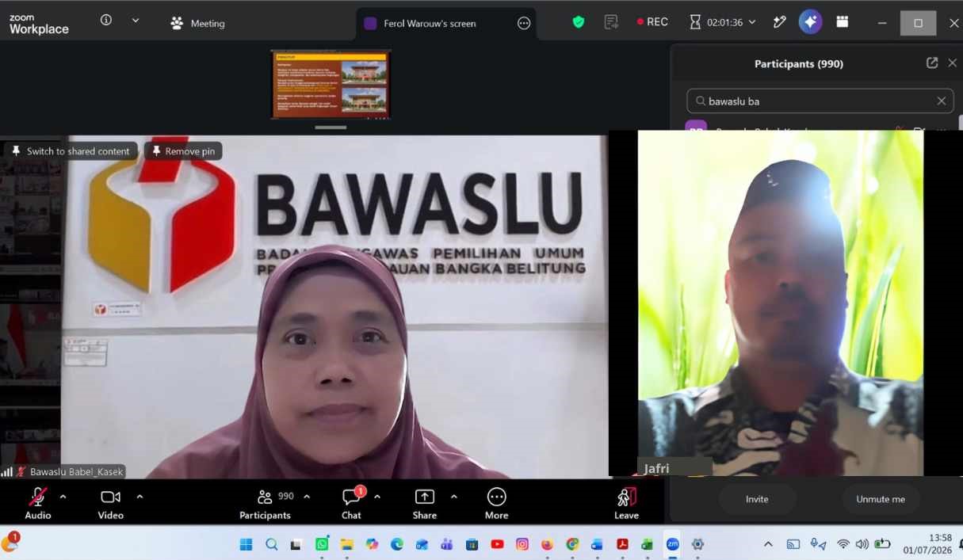
Task: Click the participant search field
Action: [820, 101]
